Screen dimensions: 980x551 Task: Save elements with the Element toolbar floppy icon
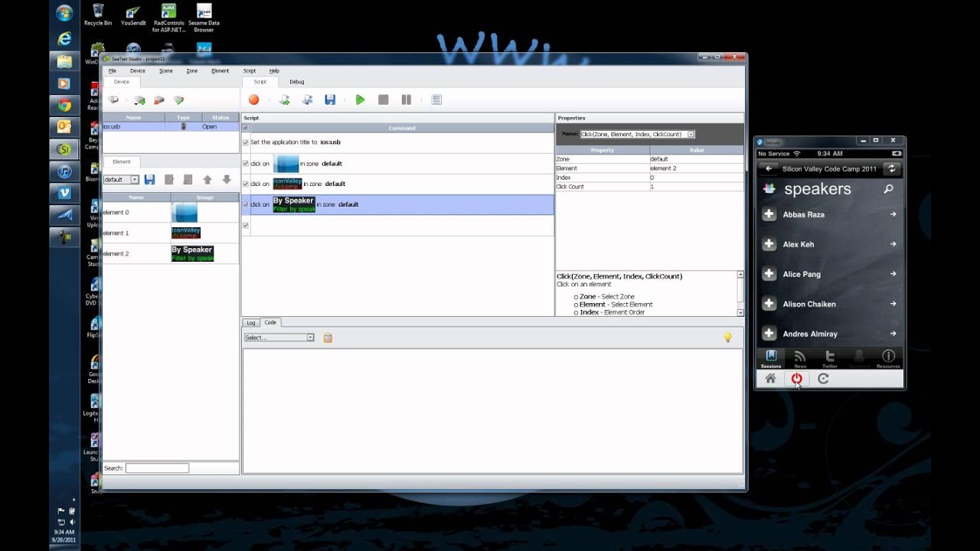[149, 179]
